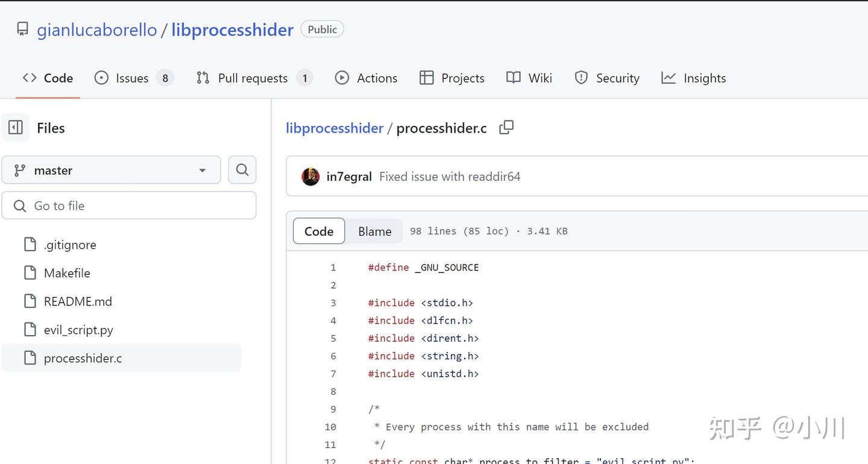
Task: Go to the Actions tab
Action: (x=366, y=78)
